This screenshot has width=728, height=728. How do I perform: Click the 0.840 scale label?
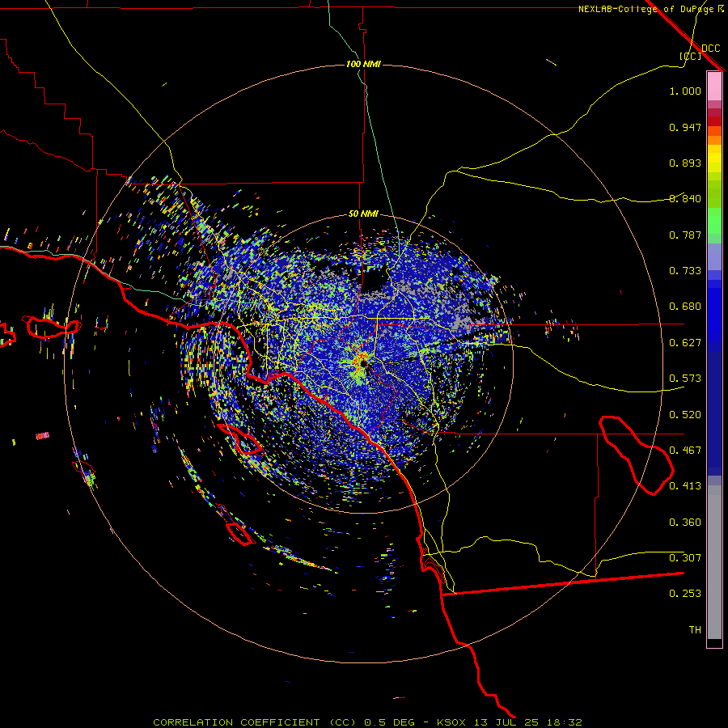685,199
